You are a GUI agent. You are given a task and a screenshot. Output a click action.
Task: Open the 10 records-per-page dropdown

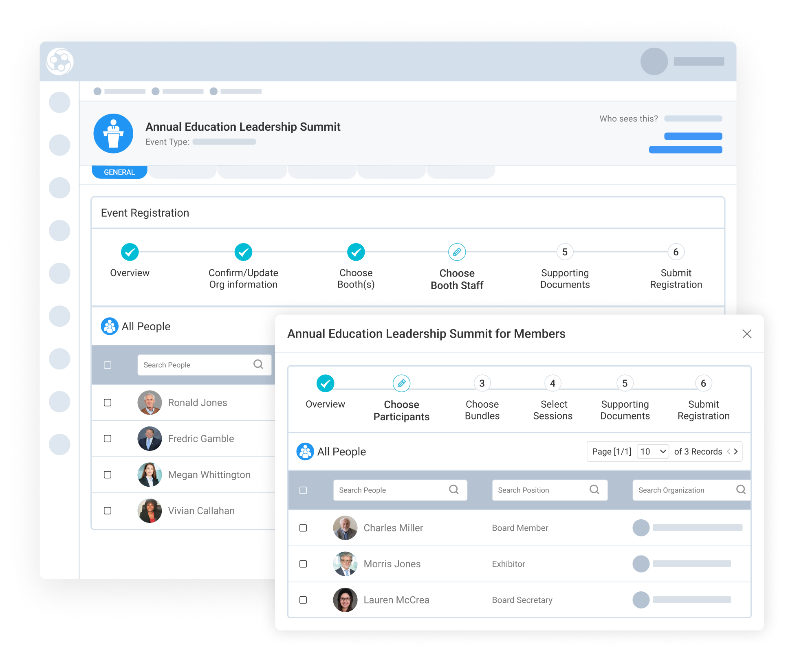pyautogui.click(x=653, y=451)
